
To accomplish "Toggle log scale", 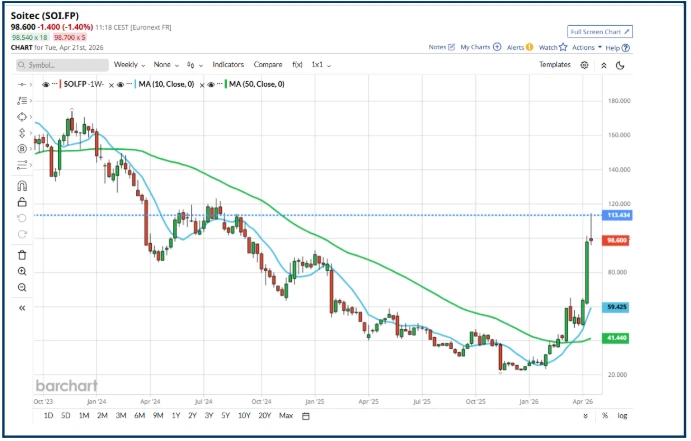I will (622, 415).
